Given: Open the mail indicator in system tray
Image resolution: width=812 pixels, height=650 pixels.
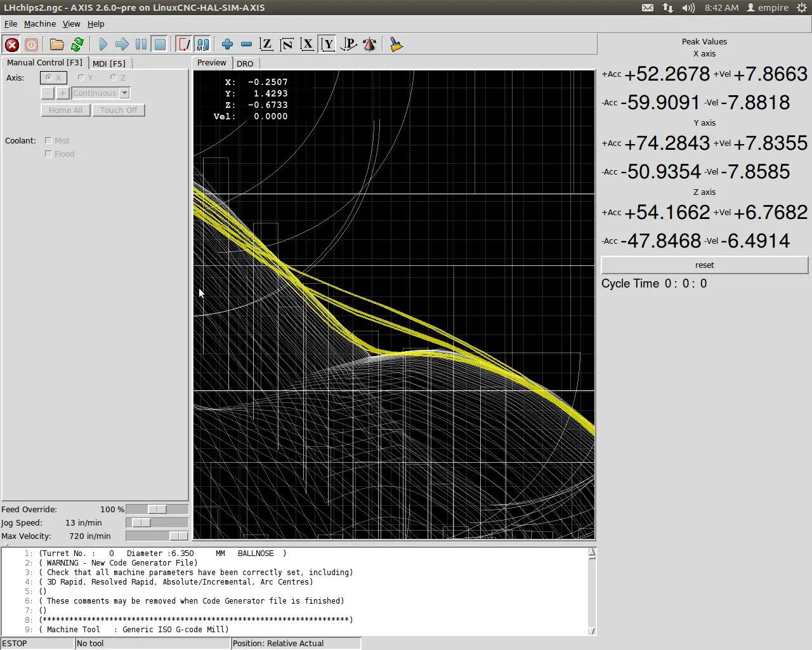Looking at the screenshot, I should (647, 8).
